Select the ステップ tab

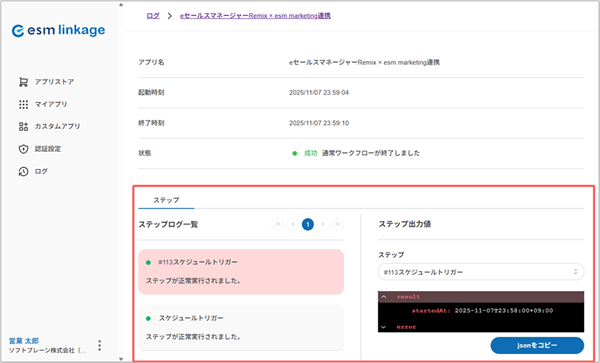(166, 200)
